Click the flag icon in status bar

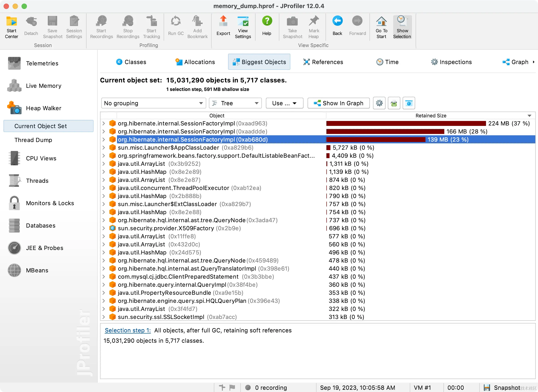(232, 388)
